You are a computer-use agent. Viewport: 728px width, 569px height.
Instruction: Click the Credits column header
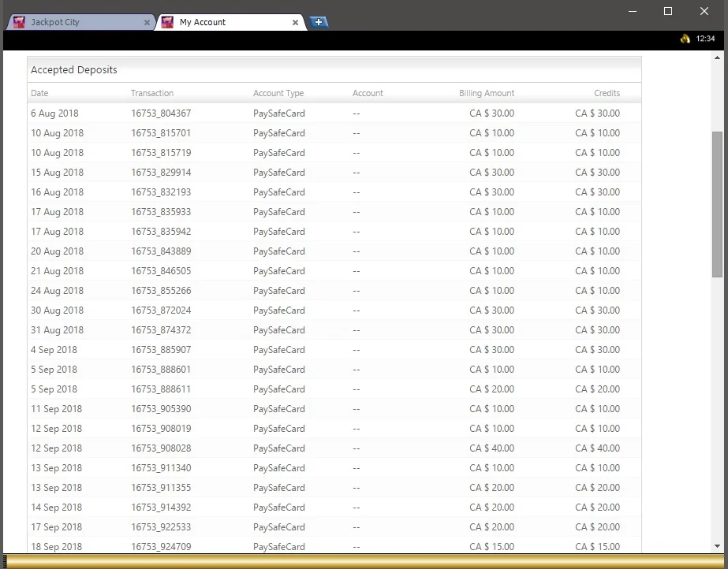607,93
